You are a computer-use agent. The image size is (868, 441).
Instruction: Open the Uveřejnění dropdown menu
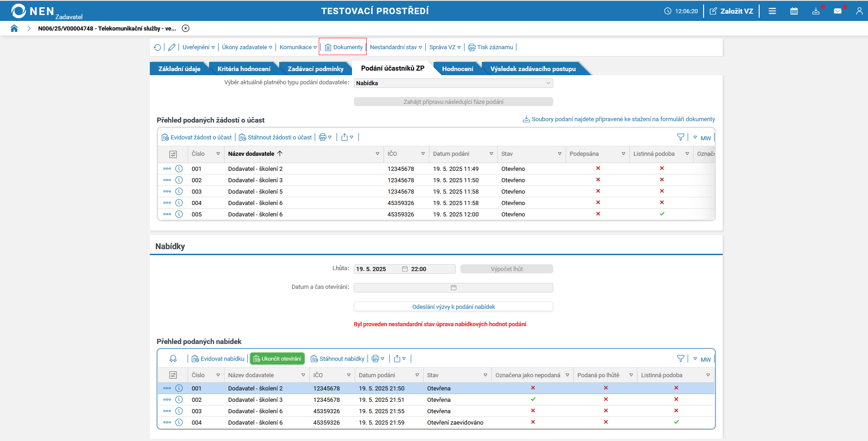click(x=199, y=47)
